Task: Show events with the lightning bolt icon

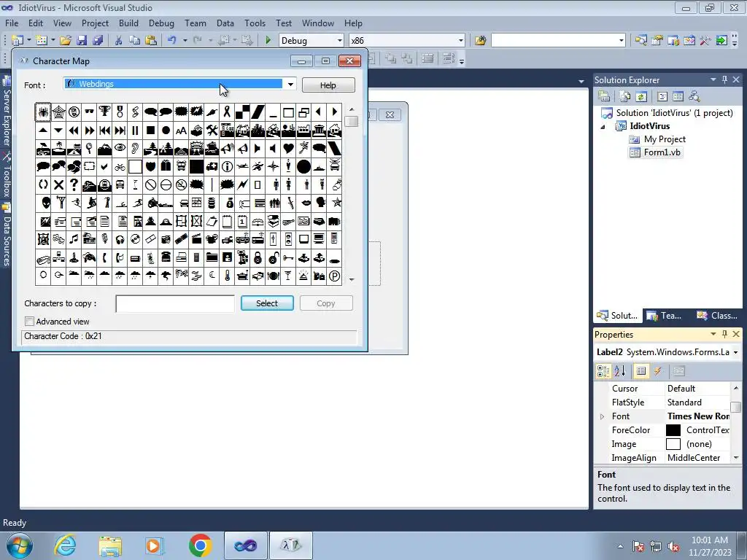Action: coord(658,371)
